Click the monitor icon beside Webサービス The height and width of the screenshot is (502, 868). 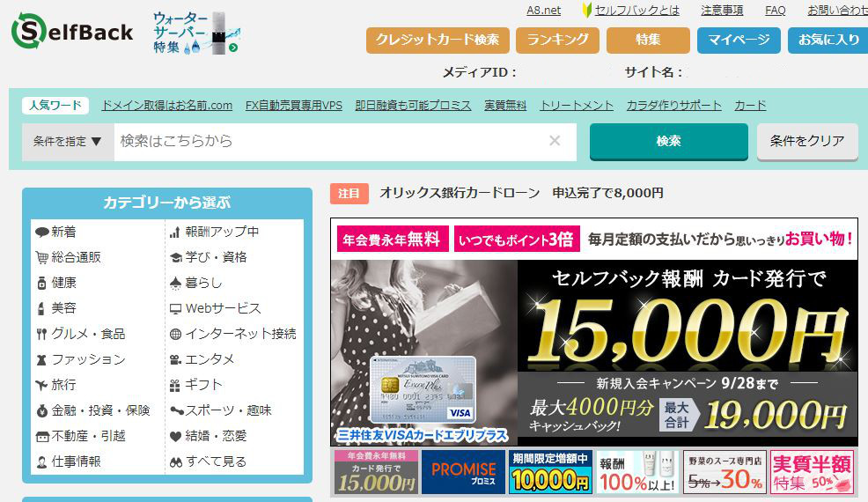coord(175,309)
